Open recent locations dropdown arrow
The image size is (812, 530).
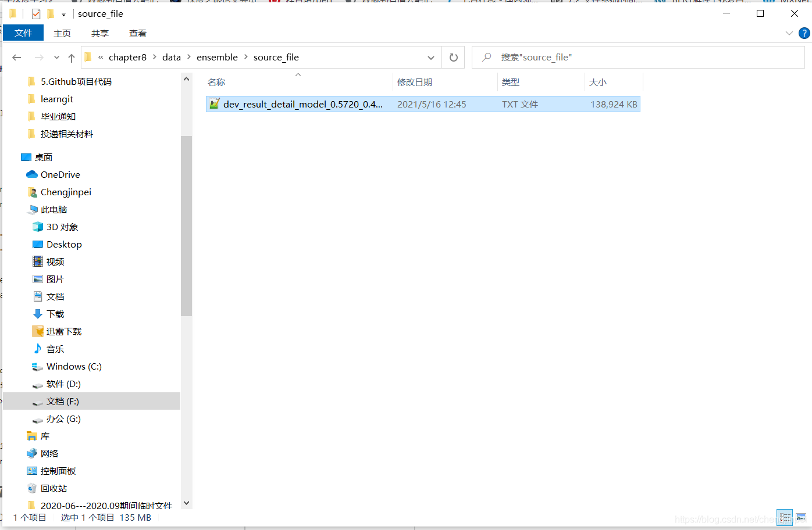[56, 58]
